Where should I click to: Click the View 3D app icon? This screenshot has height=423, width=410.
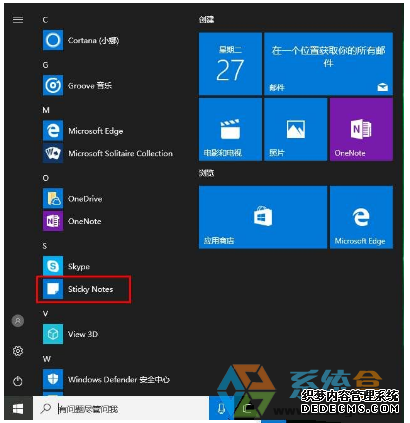(x=53, y=334)
